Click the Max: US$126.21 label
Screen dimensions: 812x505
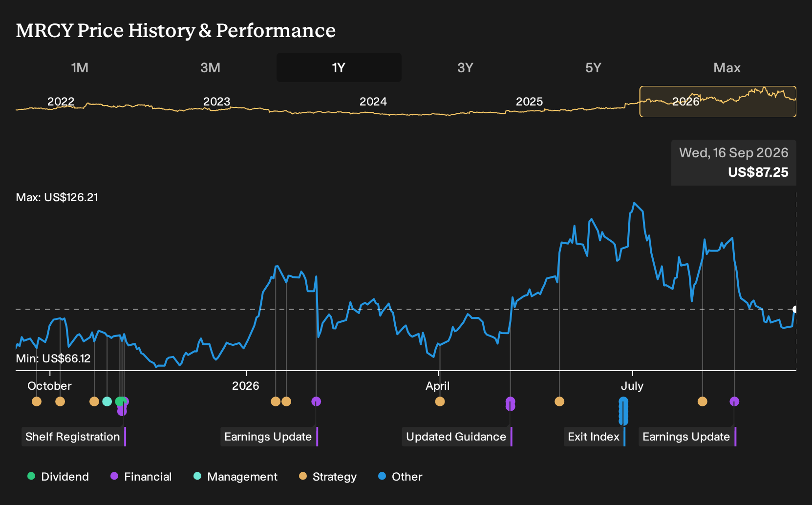tap(57, 197)
